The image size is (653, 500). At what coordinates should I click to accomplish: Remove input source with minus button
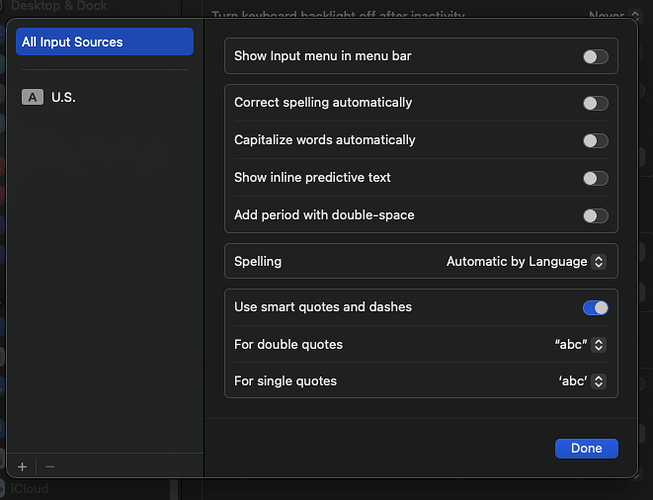(50, 467)
